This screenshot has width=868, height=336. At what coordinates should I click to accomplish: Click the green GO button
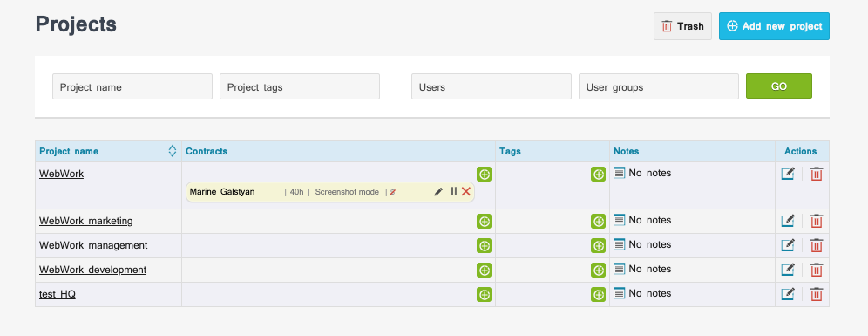[779, 86]
